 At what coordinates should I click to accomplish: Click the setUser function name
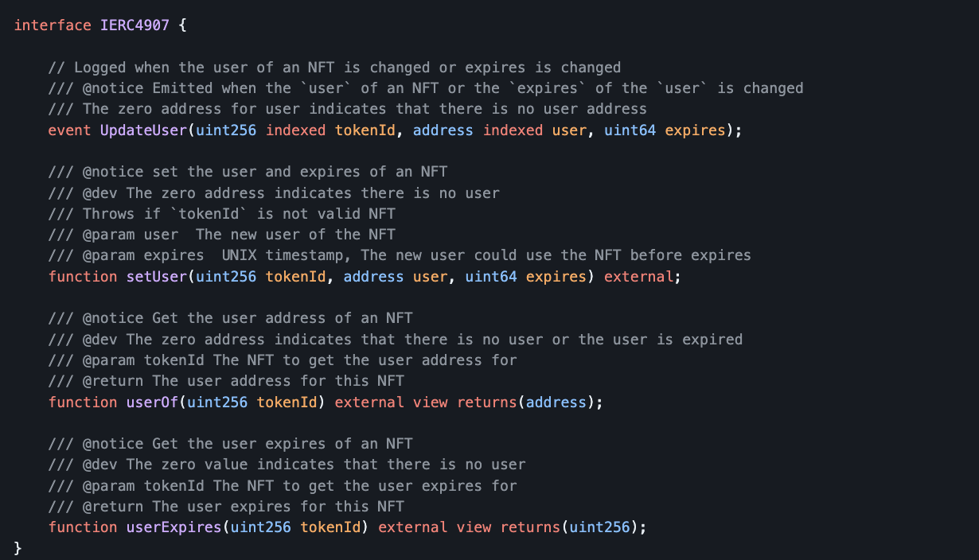(157, 277)
